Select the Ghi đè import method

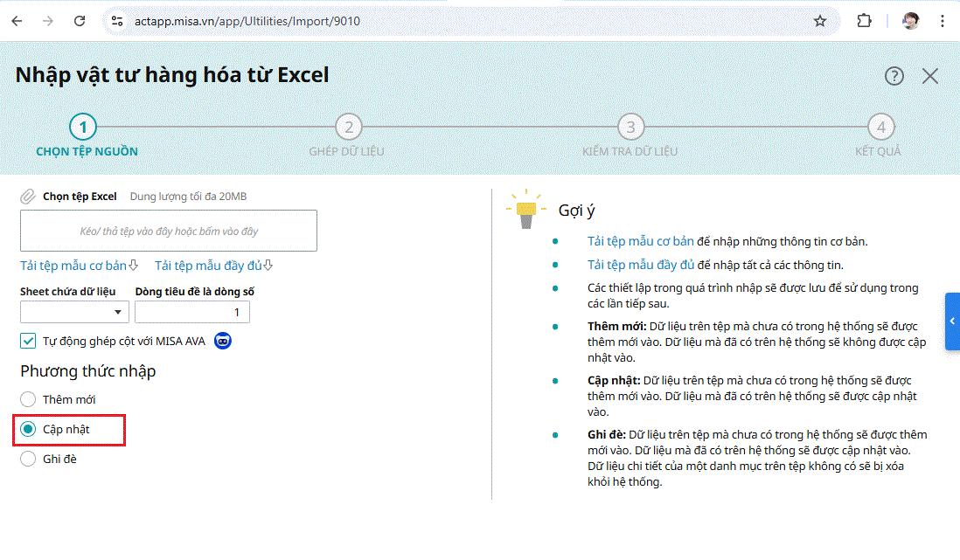(x=28, y=459)
